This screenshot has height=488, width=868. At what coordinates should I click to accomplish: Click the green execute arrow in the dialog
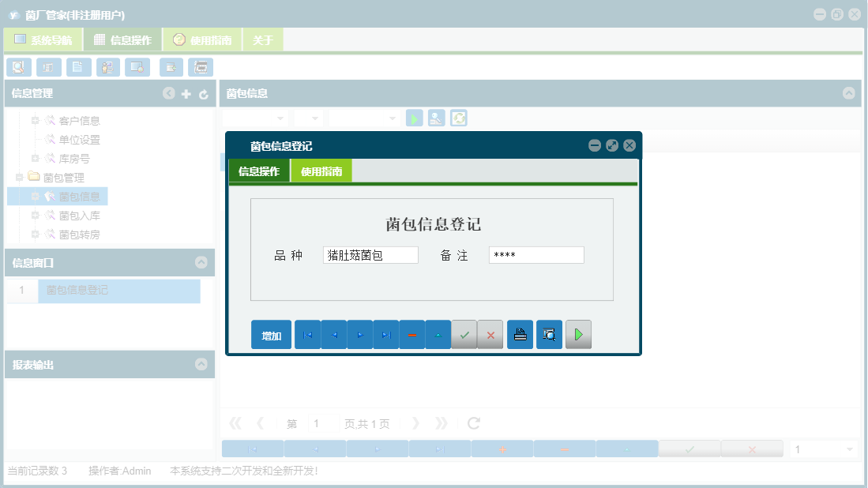[578, 334]
